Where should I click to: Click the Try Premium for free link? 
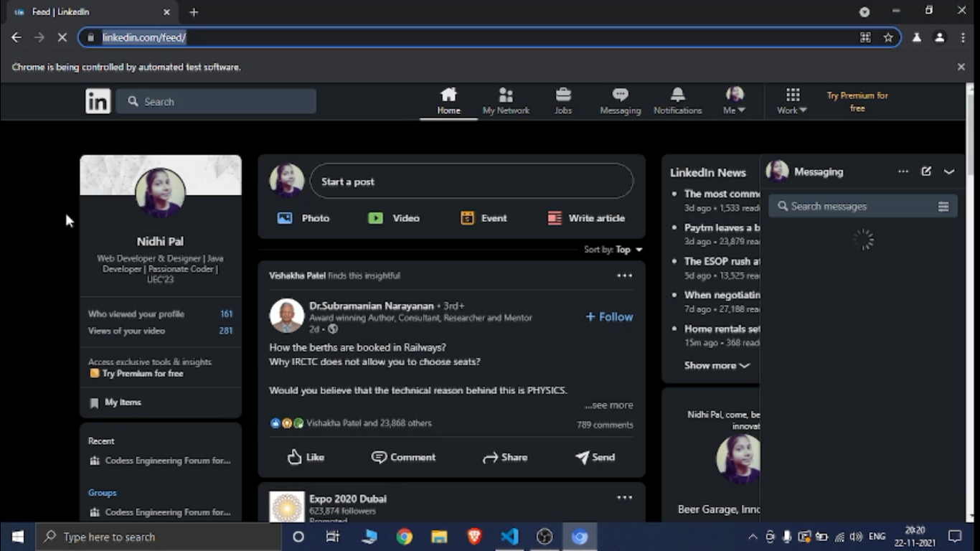(857, 101)
